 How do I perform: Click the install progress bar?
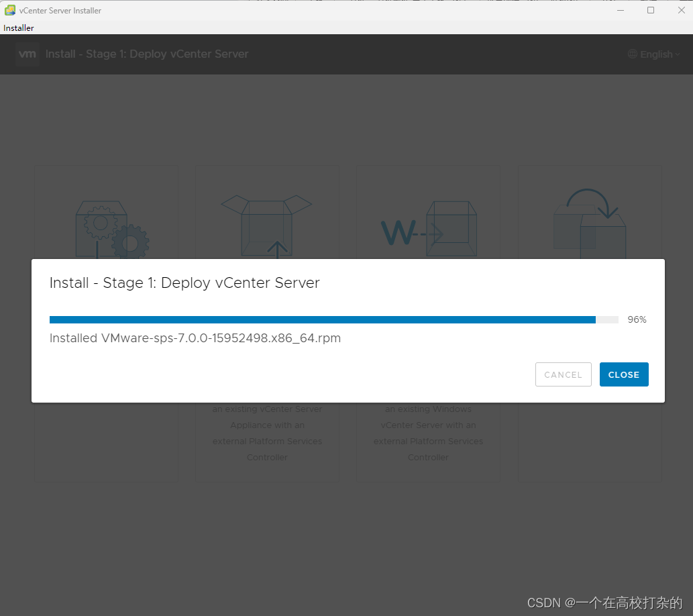click(333, 319)
